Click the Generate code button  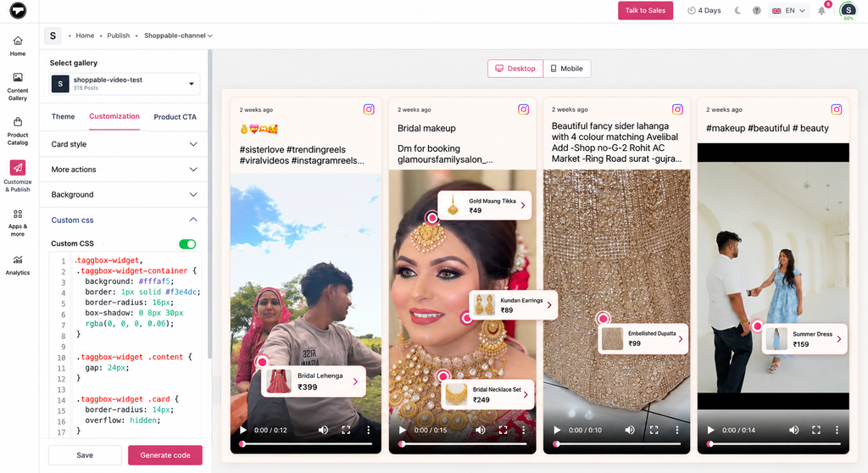tap(165, 455)
